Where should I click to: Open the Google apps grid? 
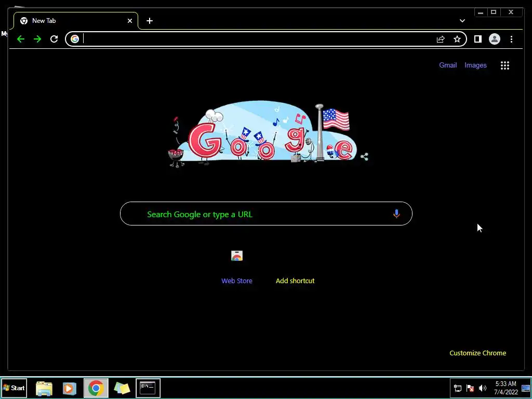click(x=505, y=65)
